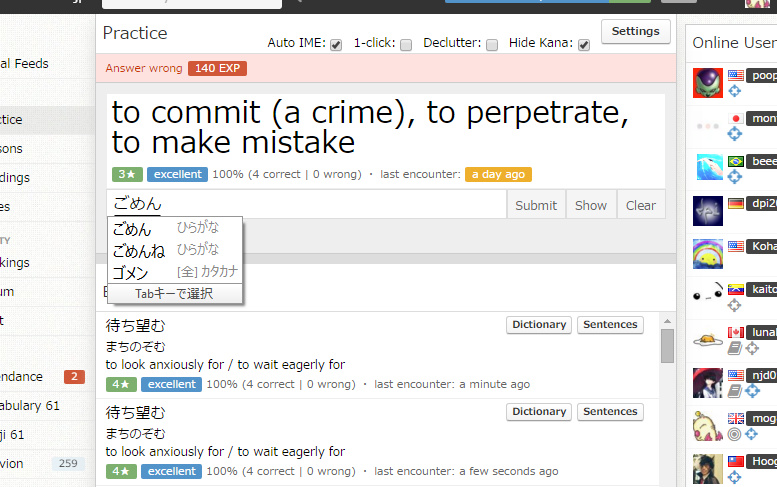The image size is (777, 487).
Task: Click the Japan flag dot beside mon
Action: [735, 118]
